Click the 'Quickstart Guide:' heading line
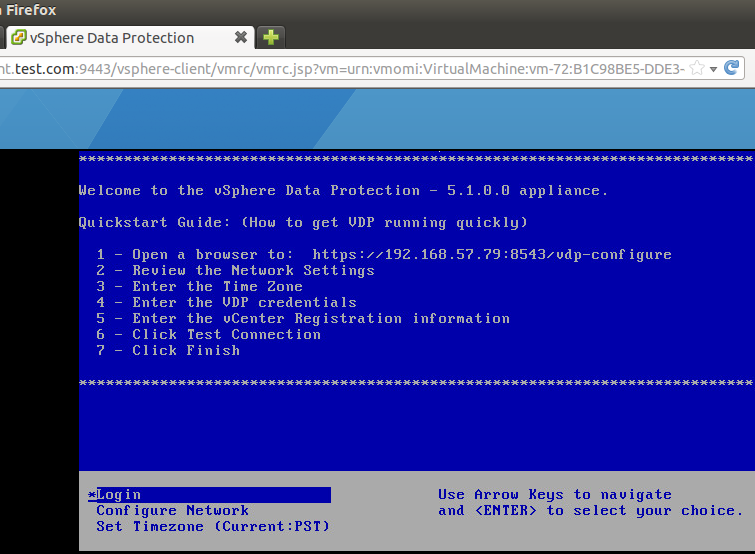 click(x=303, y=222)
